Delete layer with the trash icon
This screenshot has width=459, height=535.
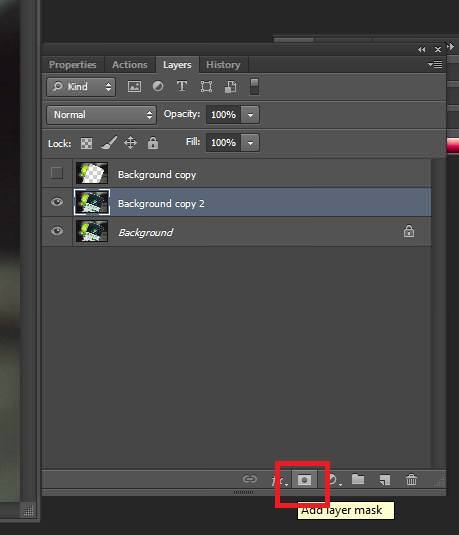pos(411,479)
